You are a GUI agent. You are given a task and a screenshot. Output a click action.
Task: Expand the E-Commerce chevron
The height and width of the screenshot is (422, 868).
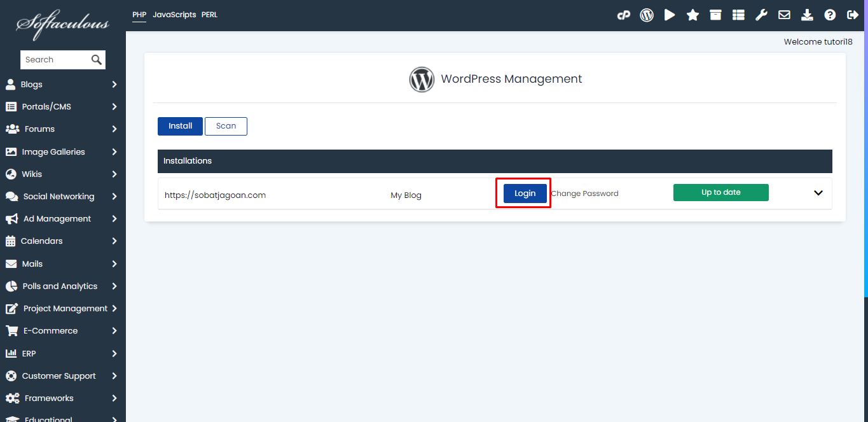point(114,330)
